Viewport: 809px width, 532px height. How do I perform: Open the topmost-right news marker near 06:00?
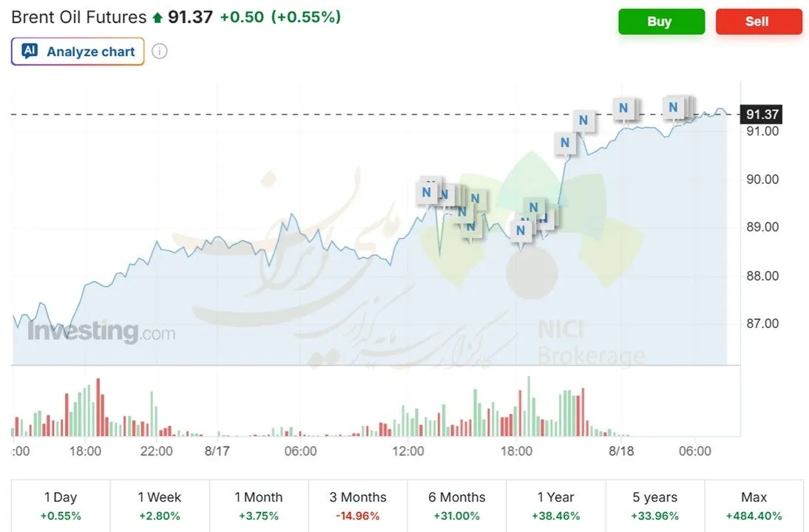pos(674,107)
